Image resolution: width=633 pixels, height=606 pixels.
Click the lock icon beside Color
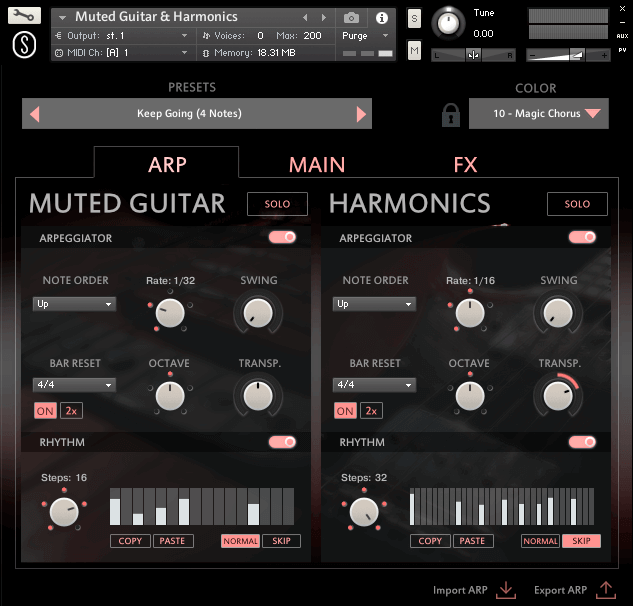[x=451, y=114]
